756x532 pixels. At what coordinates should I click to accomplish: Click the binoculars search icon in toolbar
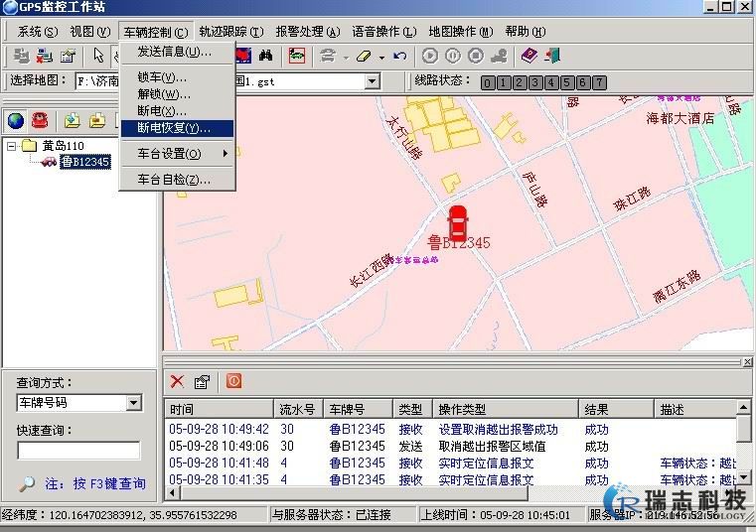[267, 56]
